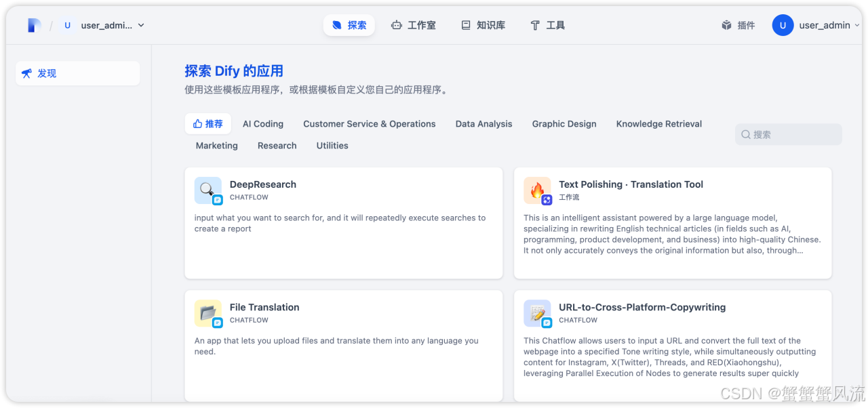Click the chatflow badge on File Translation icon
This screenshot has height=408, width=868.
point(218,323)
